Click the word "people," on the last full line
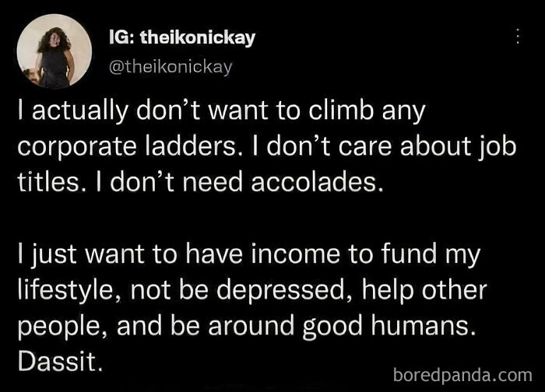This screenshot has height=392, width=545. tap(56, 326)
